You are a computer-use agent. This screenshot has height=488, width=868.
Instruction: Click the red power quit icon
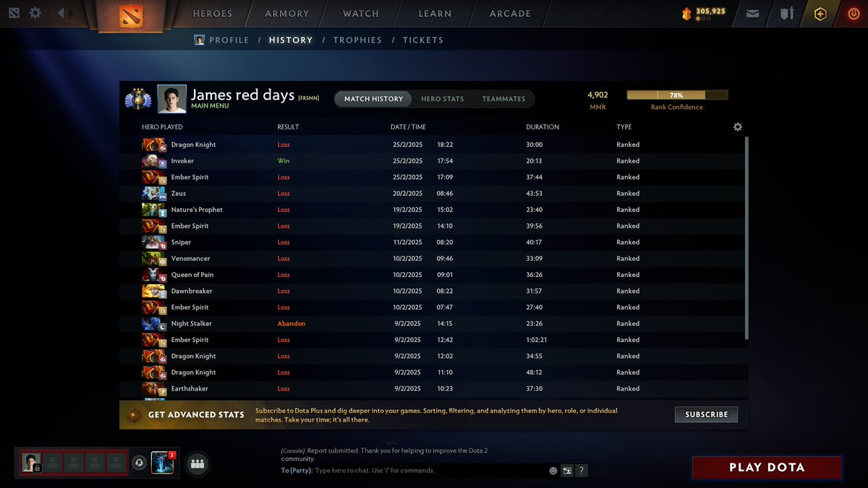tap(854, 14)
